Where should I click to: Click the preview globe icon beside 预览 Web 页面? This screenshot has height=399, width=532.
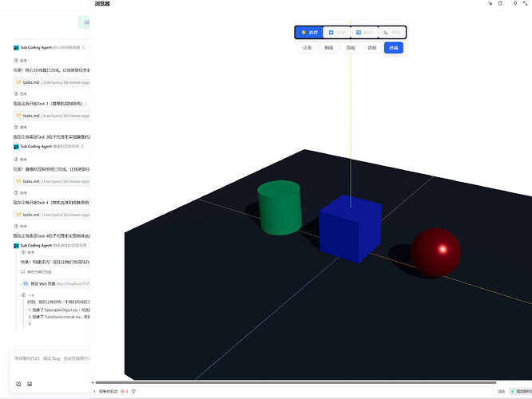point(26,284)
